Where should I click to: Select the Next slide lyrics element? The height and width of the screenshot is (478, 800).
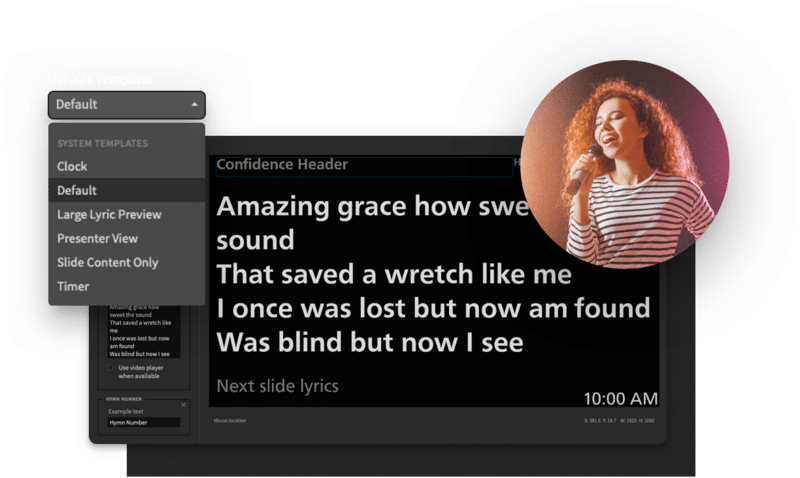(277, 385)
